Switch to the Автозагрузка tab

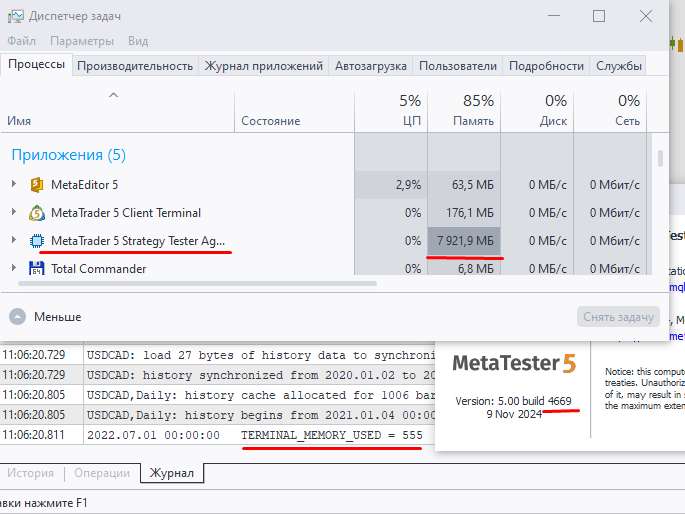tap(370, 66)
